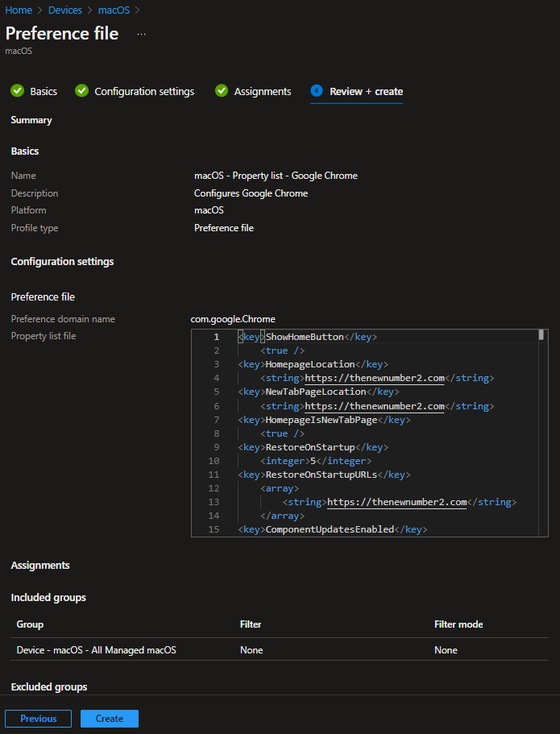Open the Home breadcrumb link

19,10
